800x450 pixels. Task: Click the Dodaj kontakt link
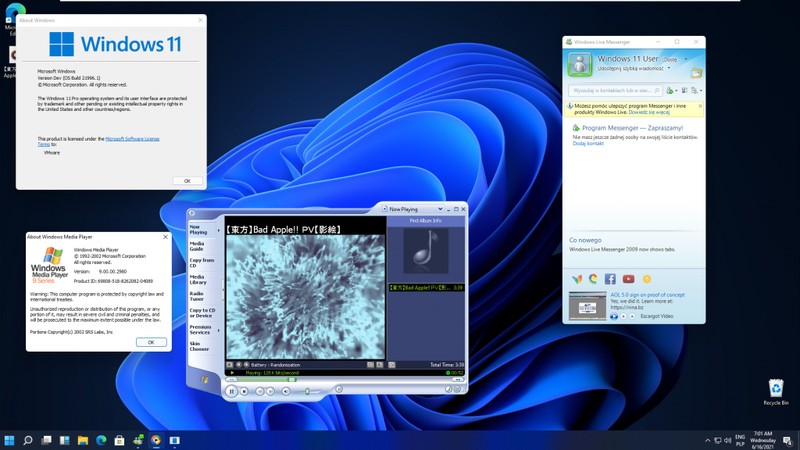click(588, 144)
